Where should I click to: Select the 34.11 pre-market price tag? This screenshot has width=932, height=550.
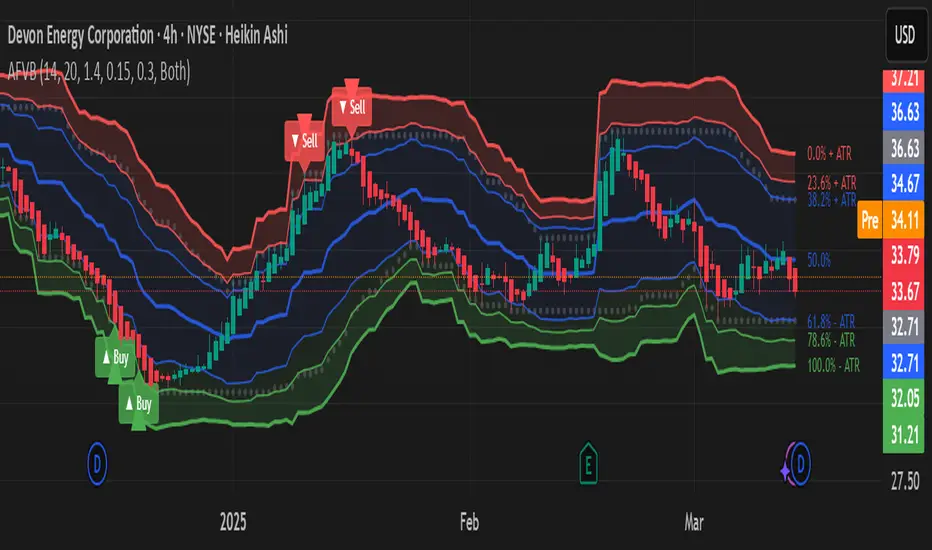click(x=904, y=220)
